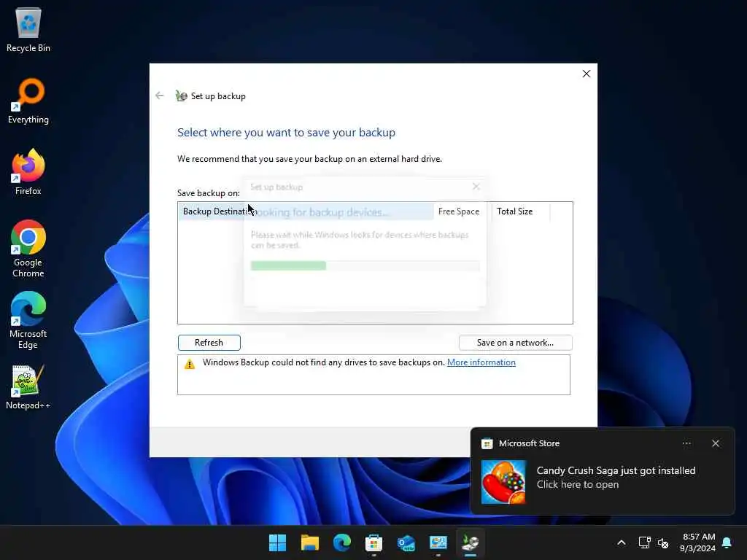
Task: Click the warning icon beside backup message
Action: point(190,365)
